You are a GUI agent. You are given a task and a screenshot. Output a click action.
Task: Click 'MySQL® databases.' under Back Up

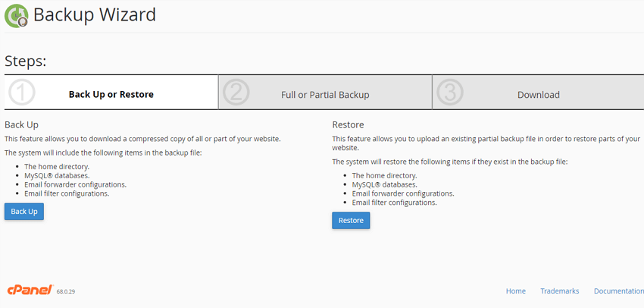57,175
